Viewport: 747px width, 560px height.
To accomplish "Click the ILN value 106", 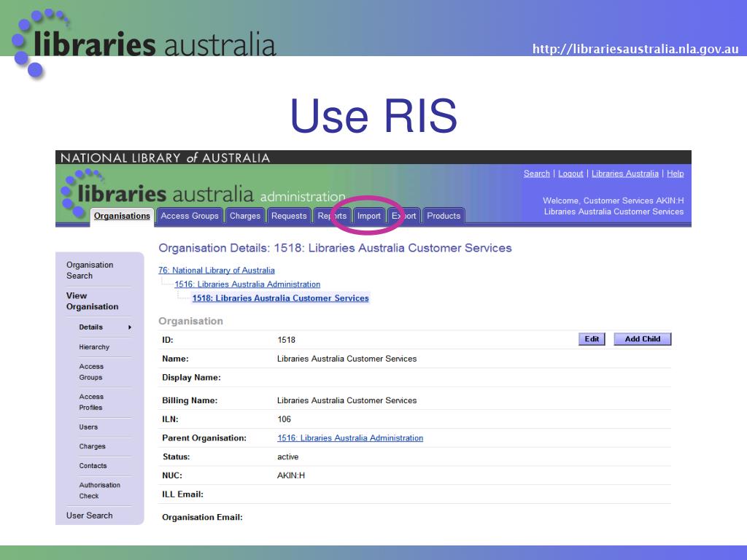I will (x=284, y=419).
